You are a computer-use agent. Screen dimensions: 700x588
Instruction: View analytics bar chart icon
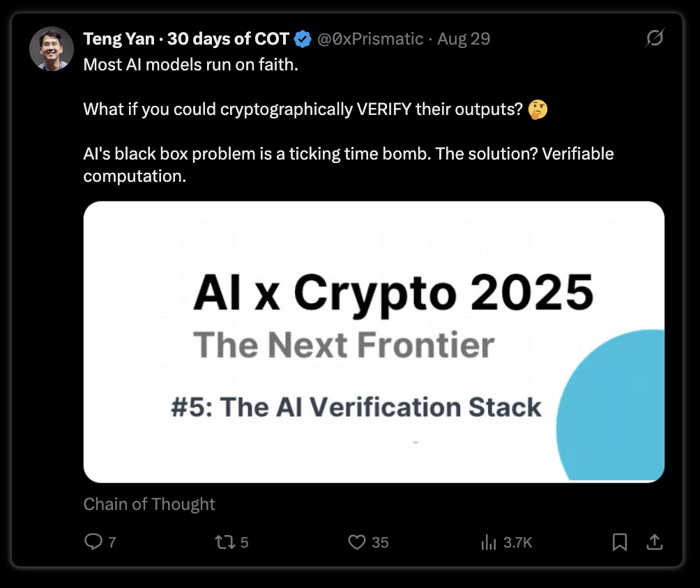coord(488,542)
